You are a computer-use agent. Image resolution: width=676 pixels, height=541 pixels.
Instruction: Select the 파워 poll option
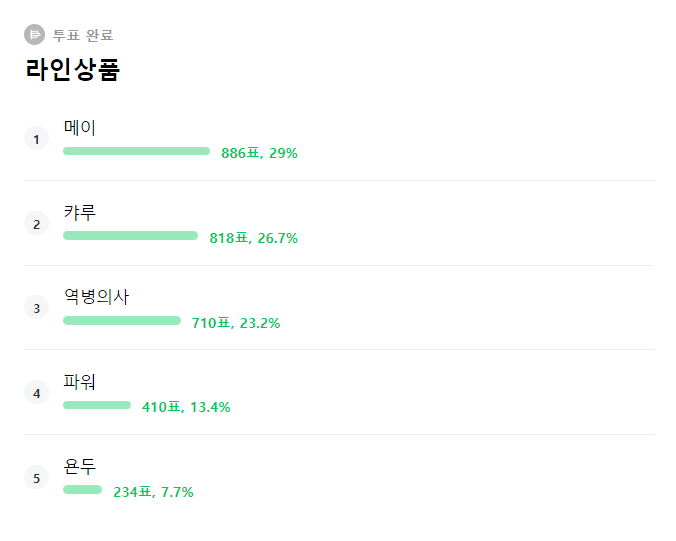click(x=80, y=382)
